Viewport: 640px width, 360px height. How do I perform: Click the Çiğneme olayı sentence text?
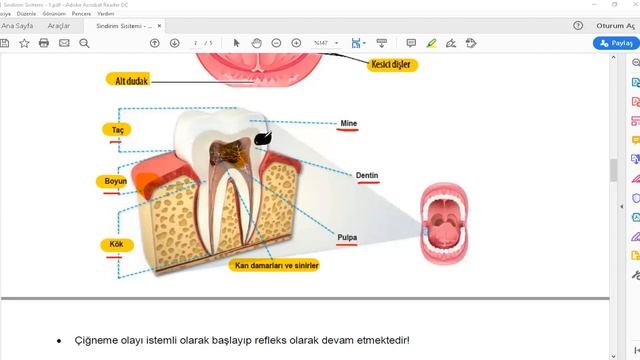point(242,340)
